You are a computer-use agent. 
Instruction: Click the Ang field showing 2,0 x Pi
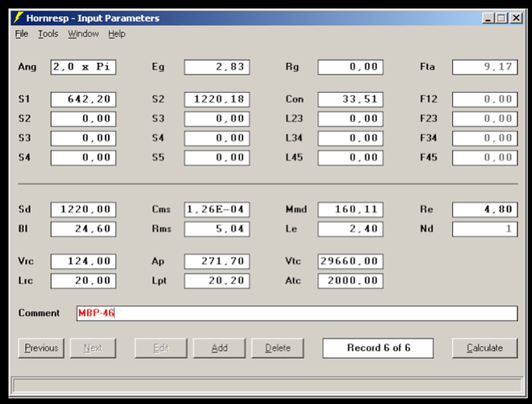click(83, 67)
